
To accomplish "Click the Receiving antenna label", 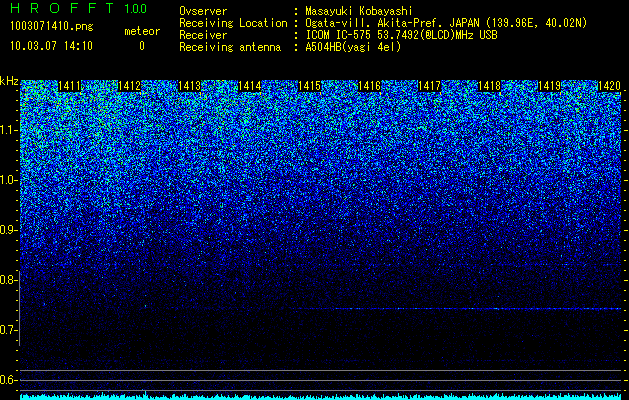I will pyautogui.click(x=230, y=47).
